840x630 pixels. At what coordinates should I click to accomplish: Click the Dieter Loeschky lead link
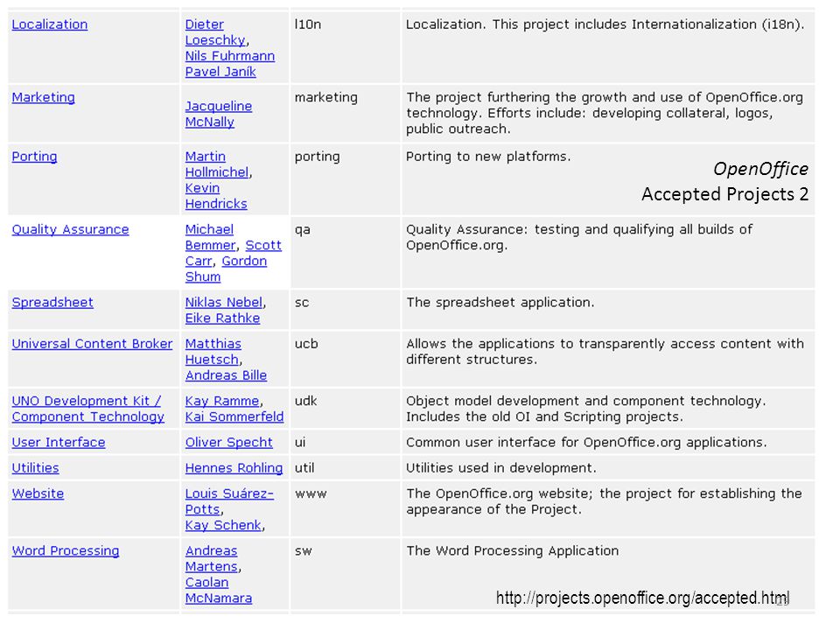(215, 32)
